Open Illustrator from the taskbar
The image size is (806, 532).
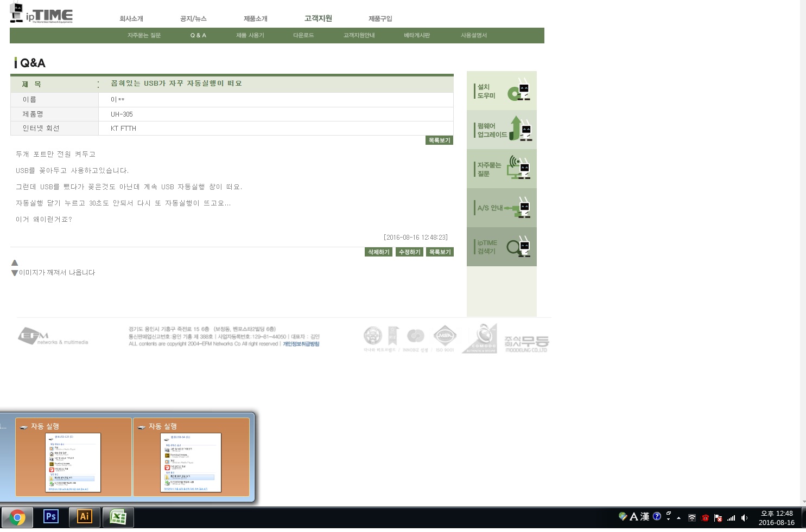(x=84, y=517)
